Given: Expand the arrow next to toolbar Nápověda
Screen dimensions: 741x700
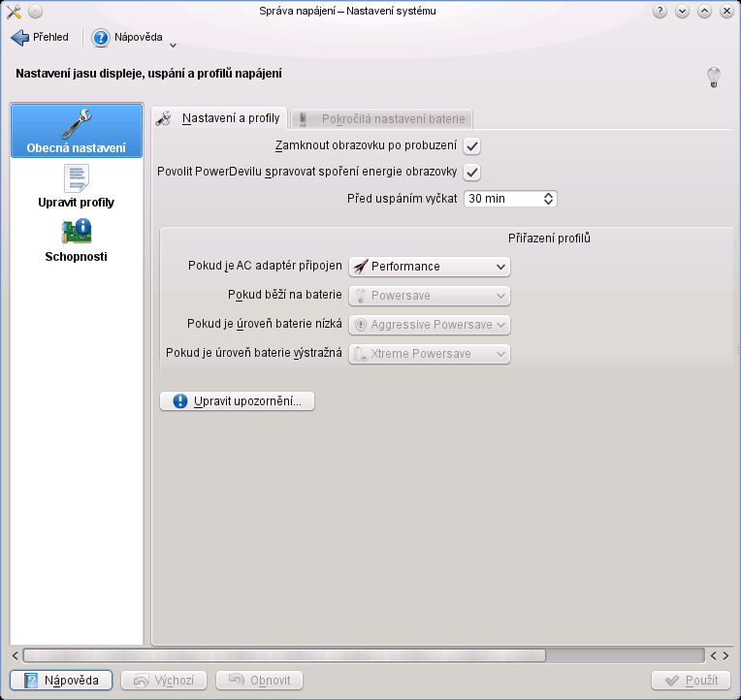Looking at the screenshot, I should pos(173,45).
